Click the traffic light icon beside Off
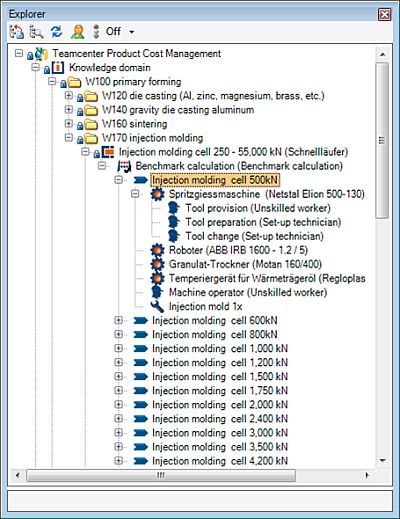This screenshot has height=519, width=400. pyautogui.click(x=96, y=32)
